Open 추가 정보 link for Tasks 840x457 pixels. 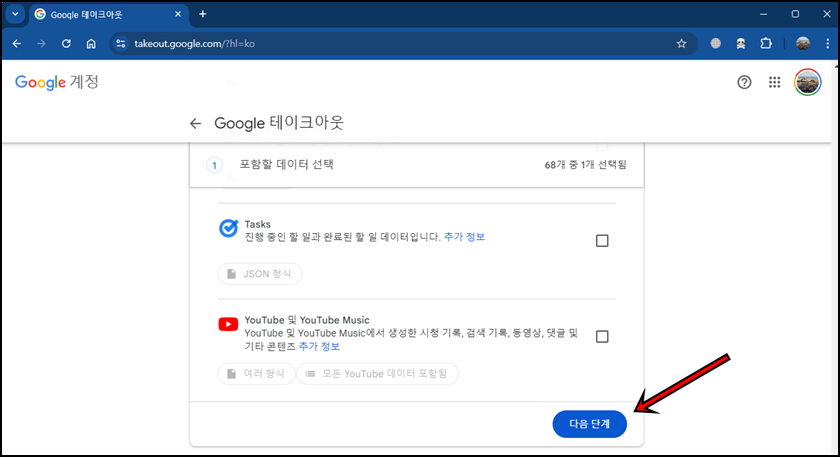464,237
